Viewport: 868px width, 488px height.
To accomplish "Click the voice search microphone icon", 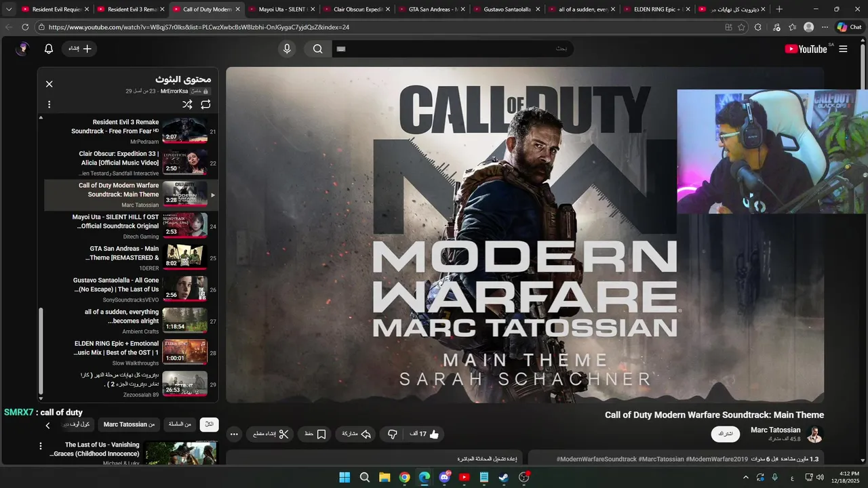I will pyautogui.click(x=287, y=49).
